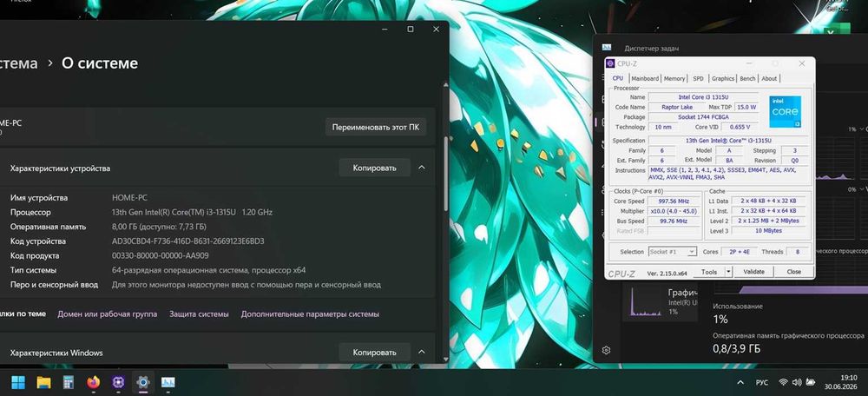Click the CPU-Z title bar logo
This screenshot has height=396, width=868.
tap(610, 63)
